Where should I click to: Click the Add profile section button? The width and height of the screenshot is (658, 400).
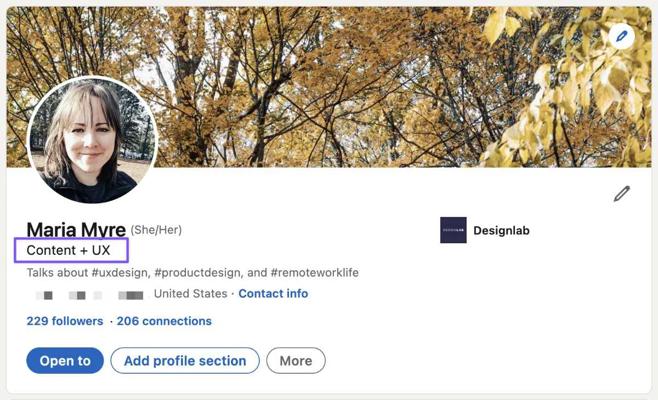[185, 361]
